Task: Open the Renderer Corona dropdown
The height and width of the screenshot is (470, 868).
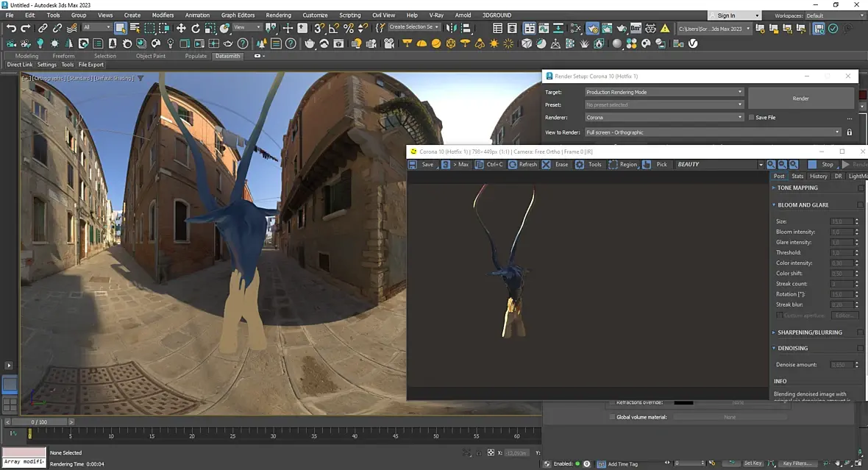Action: 664,118
